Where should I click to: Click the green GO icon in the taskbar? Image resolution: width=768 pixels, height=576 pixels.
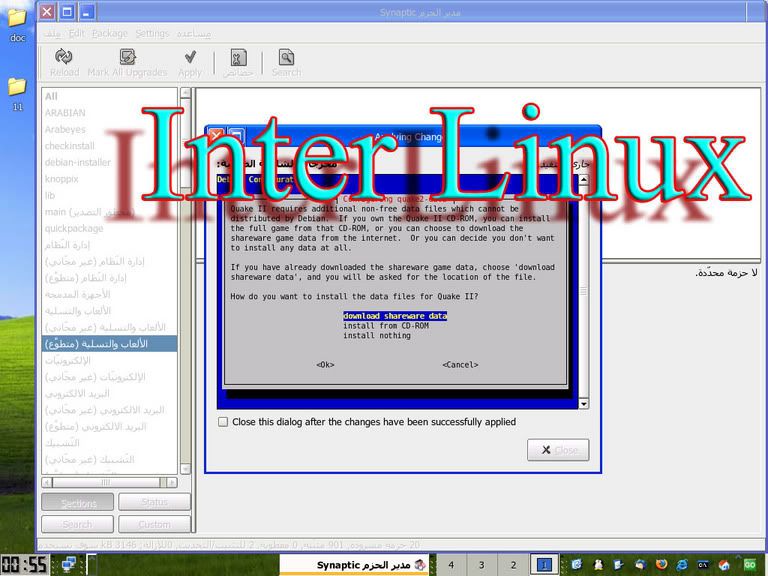750,565
